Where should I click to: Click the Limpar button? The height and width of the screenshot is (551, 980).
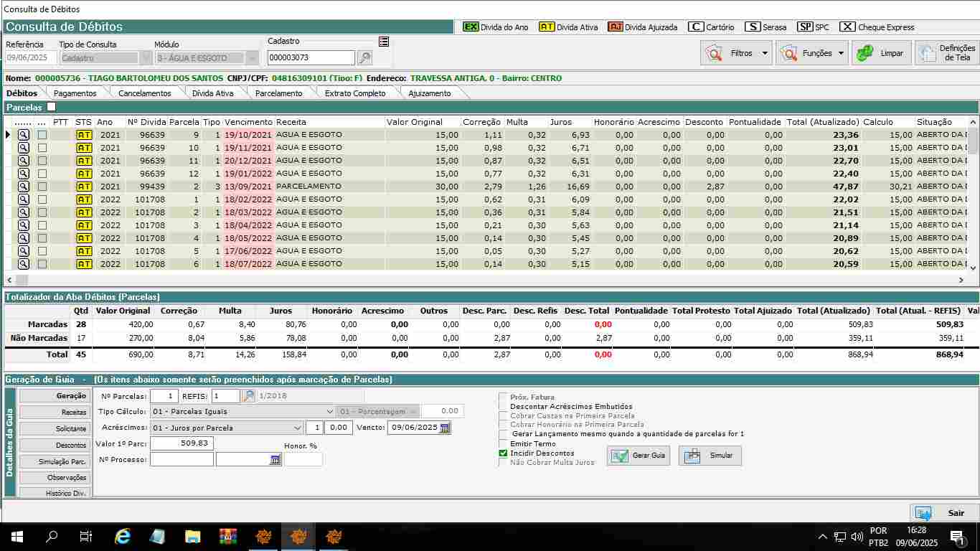pyautogui.click(x=882, y=53)
